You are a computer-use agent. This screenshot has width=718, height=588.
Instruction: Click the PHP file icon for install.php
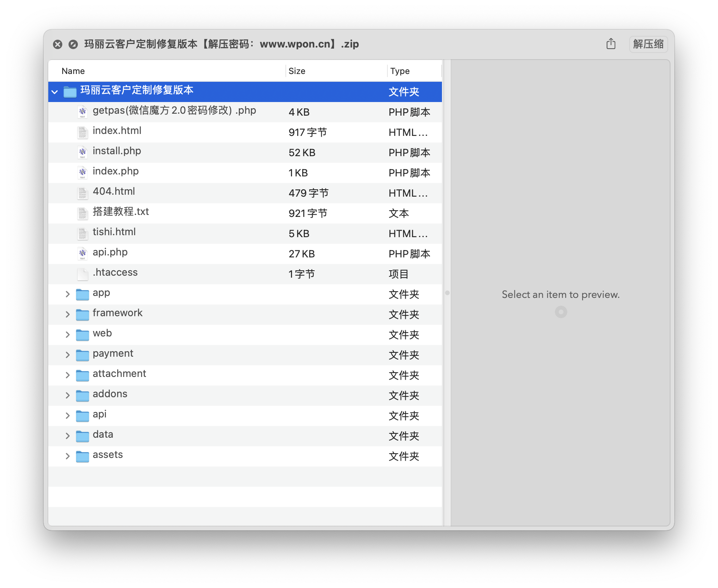pos(82,152)
